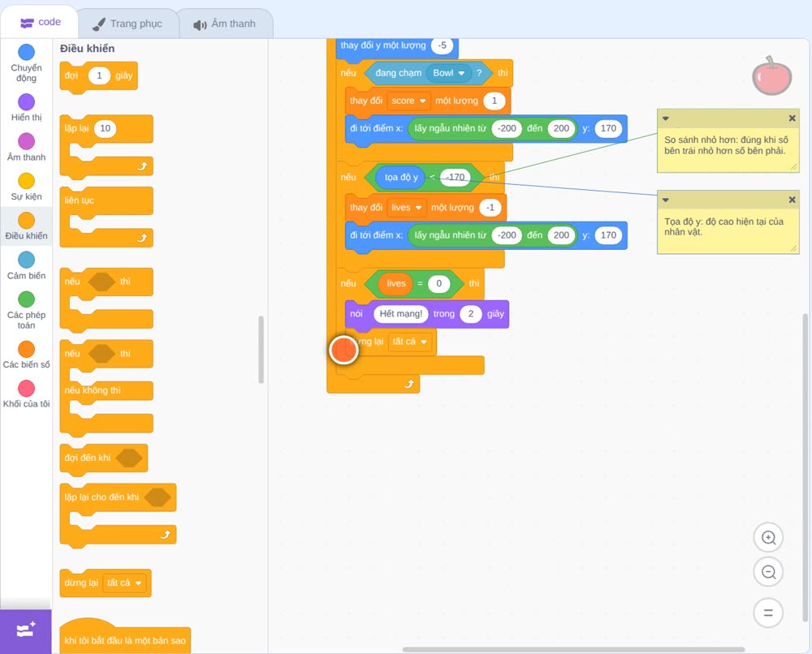Edit the -1 value in 'thay đổi lives'
The height and width of the screenshot is (654, 812).
tap(490, 208)
